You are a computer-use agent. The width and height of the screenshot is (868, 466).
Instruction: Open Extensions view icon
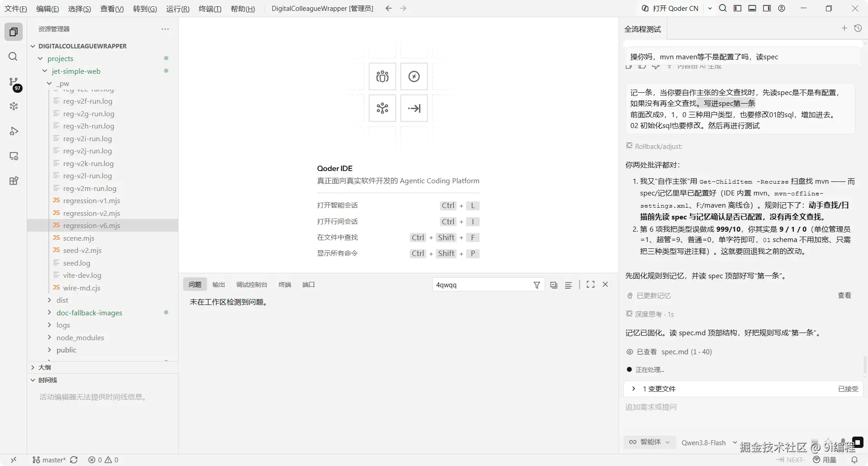tap(14, 181)
